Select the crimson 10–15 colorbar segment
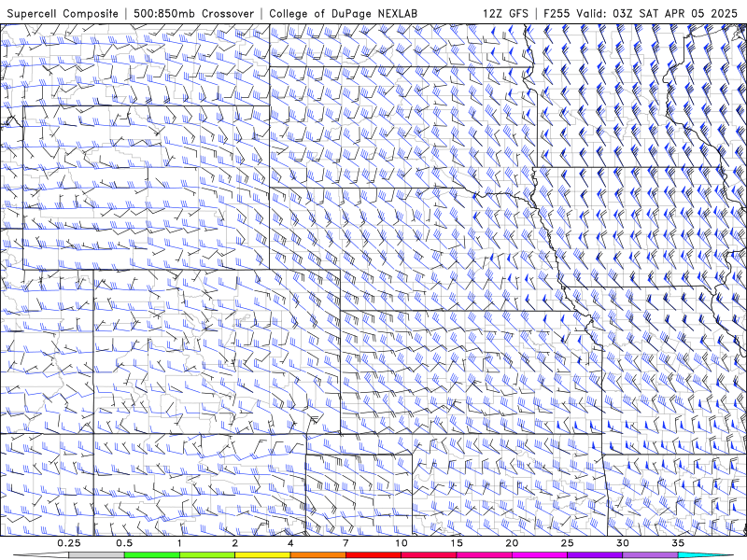This screenshot has height=560, width=747. [x=429, y=555]
